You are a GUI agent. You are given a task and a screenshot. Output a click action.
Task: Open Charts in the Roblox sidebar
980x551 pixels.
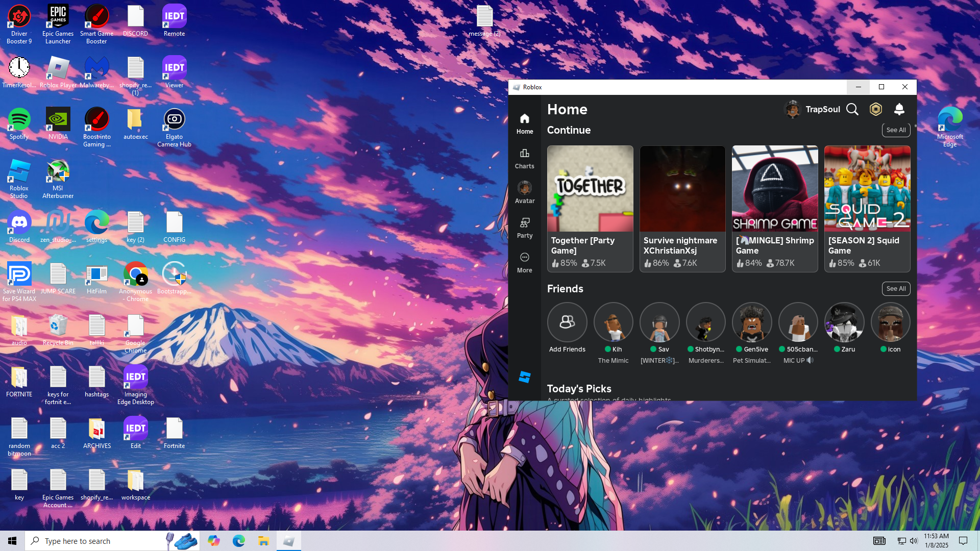[x=524, y=158]
